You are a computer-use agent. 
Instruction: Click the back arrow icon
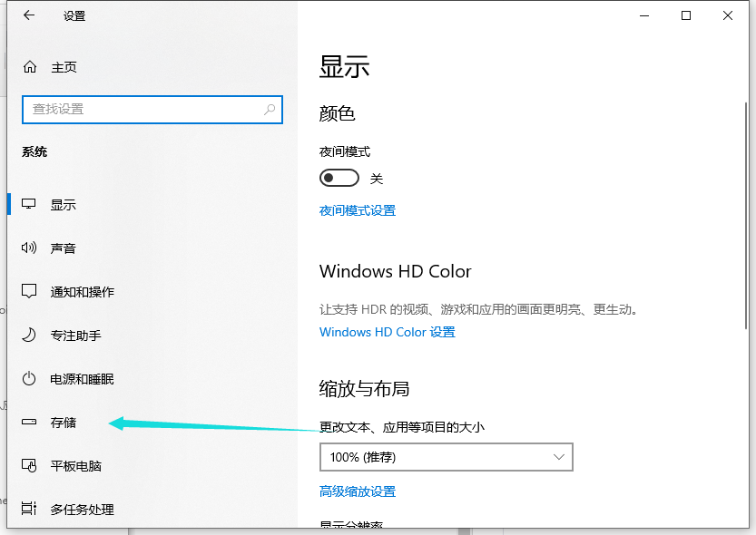coord(28,15)
